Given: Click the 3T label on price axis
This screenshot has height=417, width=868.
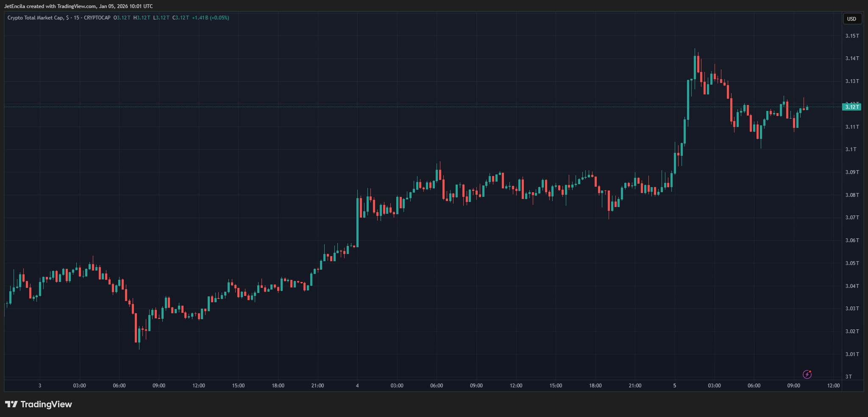Looking at the screenshot, I should [x=849, y=377].
